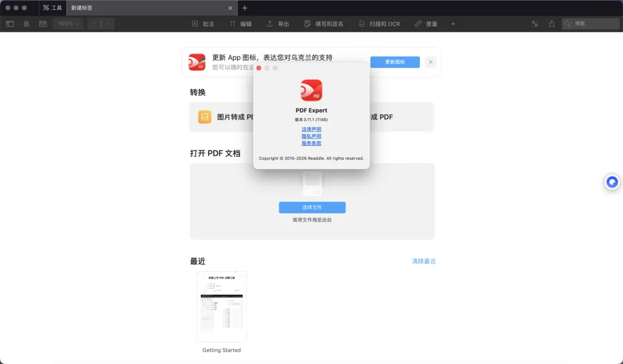Screen dimensions: 623x364
Task: Click the 更新图标 update icon button
Action: pos(395,62)
